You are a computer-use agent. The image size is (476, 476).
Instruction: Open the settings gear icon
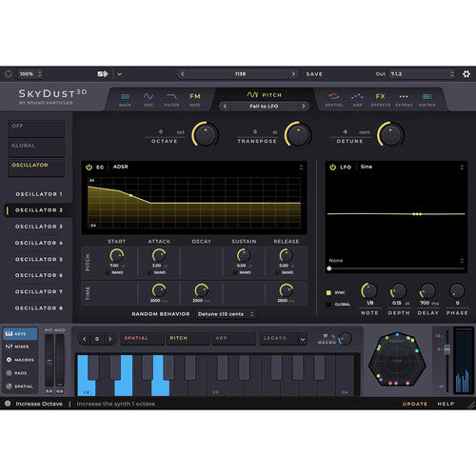coord(466,74)
